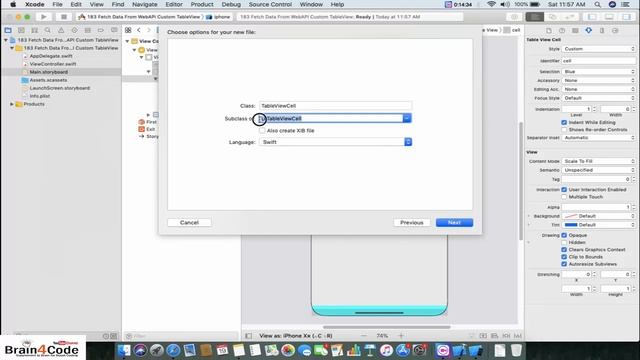The height and width of the screenshot is (360, 640).
Task: Go back with the editor back arrow
Action: [139, 30]
